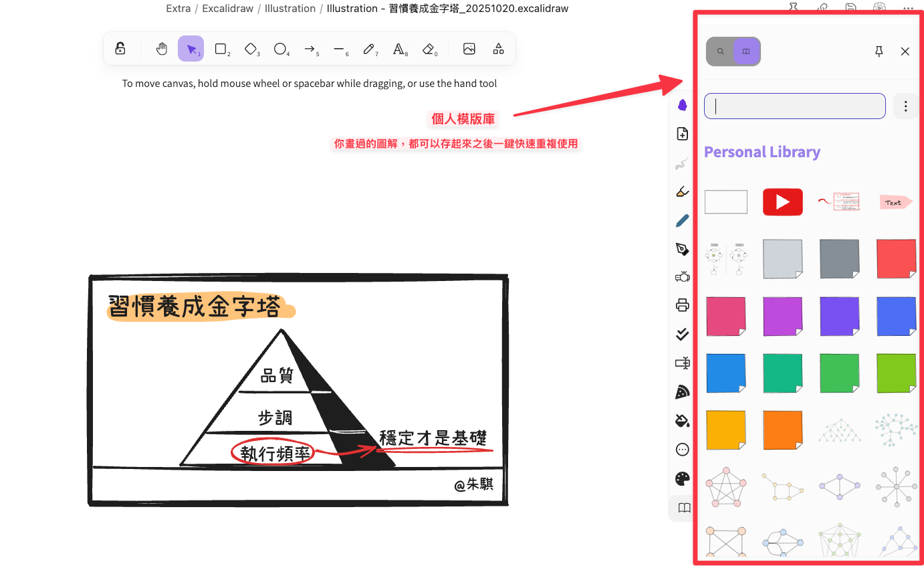Viewport: 924px width, 566px height.
Task: Open the Illustration breadcrumb link
Action: pyautogui.click(x=290, y=8)
